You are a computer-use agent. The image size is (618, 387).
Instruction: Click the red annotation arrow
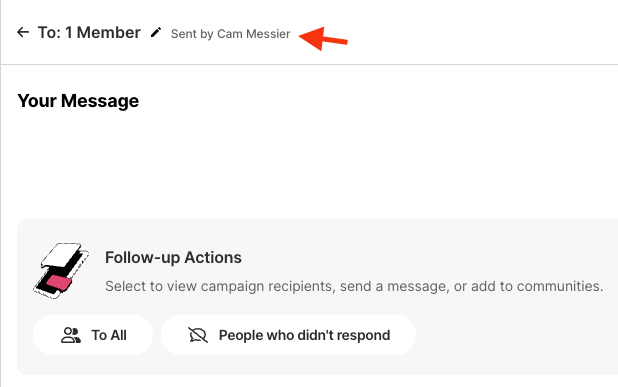point(323,39)
